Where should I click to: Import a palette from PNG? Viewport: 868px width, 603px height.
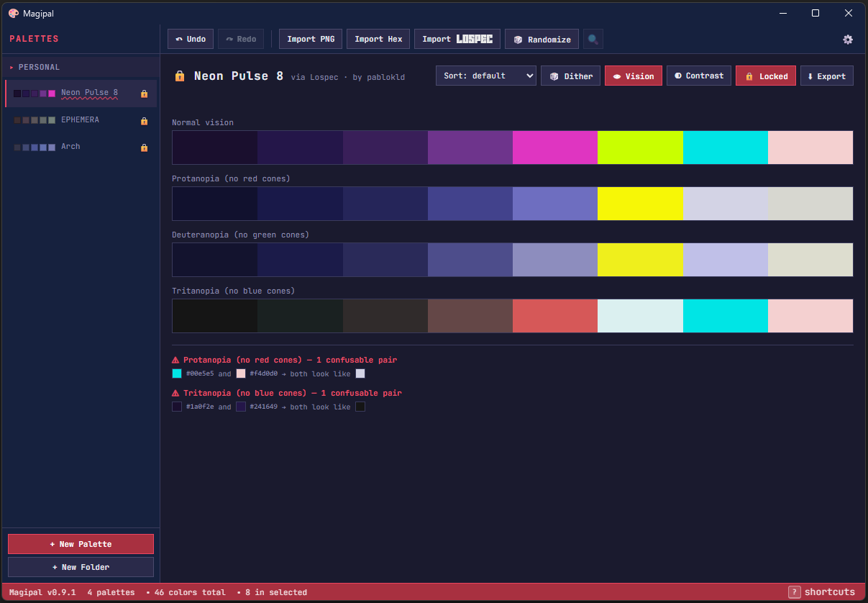coord(311,39)
